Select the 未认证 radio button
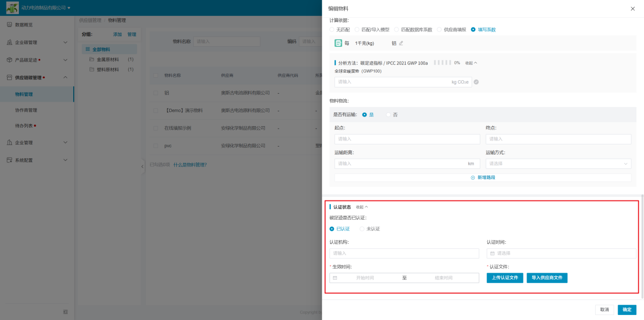Viewport: 644px width, 320px height. click(x=362, y=229)
